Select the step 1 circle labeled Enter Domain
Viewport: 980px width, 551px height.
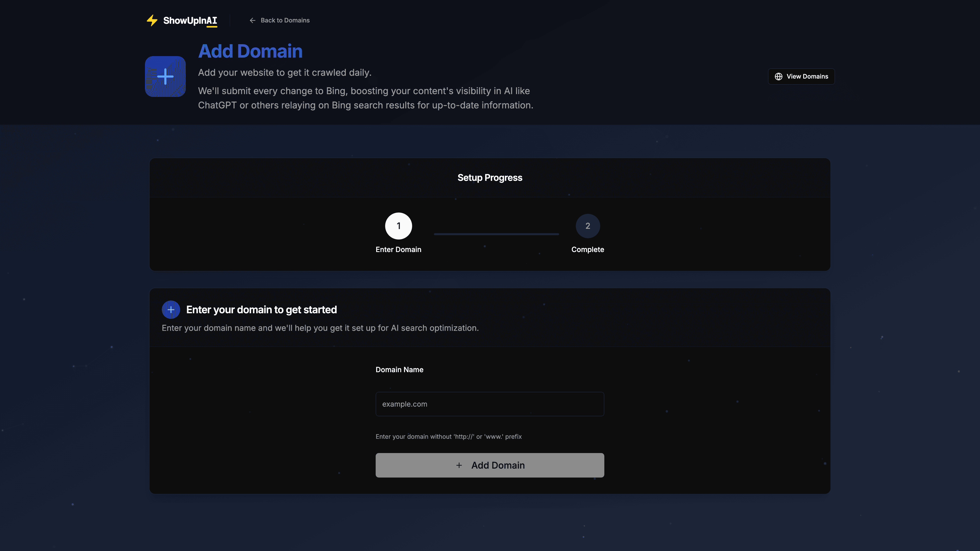tap(398, 226)
